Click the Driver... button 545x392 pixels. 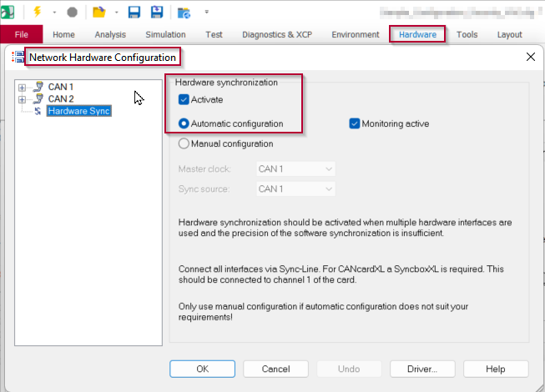point(422,369)
